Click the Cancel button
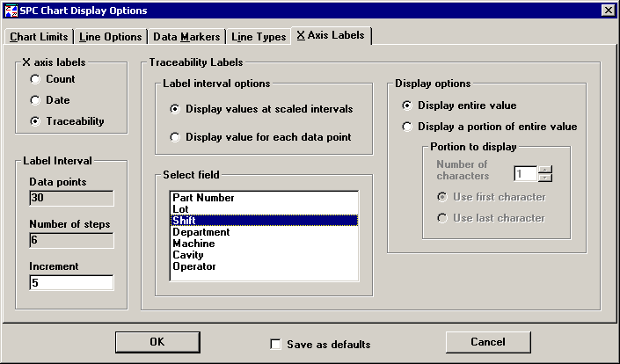This screenshot has width=620, height=364. coord(487,341)
